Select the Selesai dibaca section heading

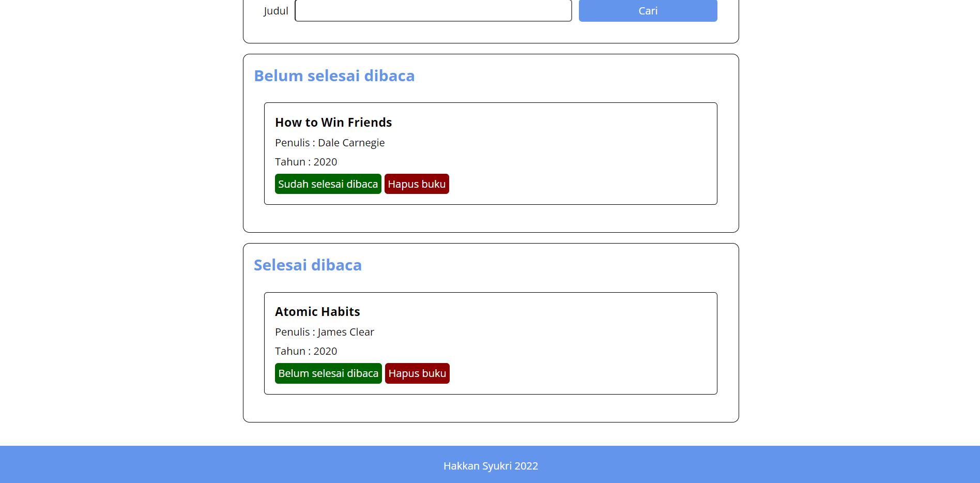coord(308,265)
